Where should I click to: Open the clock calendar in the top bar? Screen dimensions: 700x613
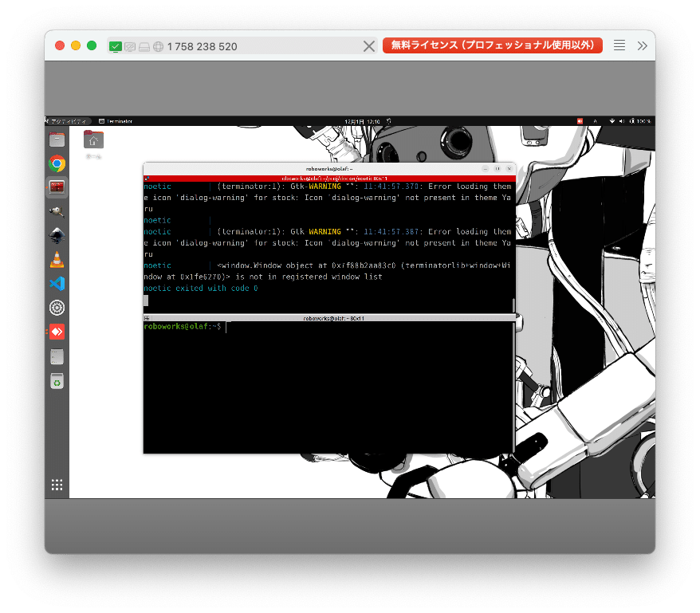[362, 121]
